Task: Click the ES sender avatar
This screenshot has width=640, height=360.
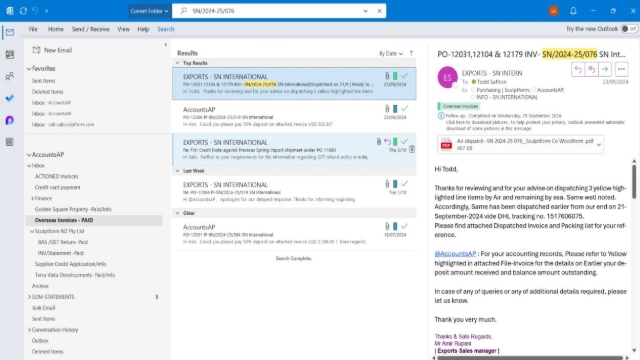Action: [447, 77]
